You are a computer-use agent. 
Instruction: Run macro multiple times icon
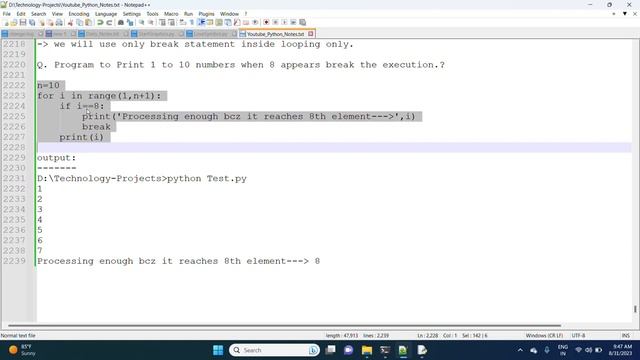pyautogui.click(x=293, y=22)
